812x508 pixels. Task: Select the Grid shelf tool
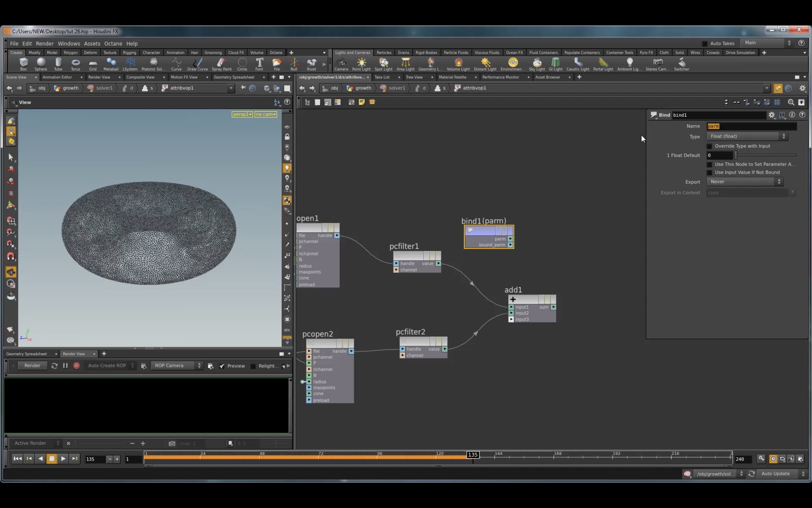93,64
